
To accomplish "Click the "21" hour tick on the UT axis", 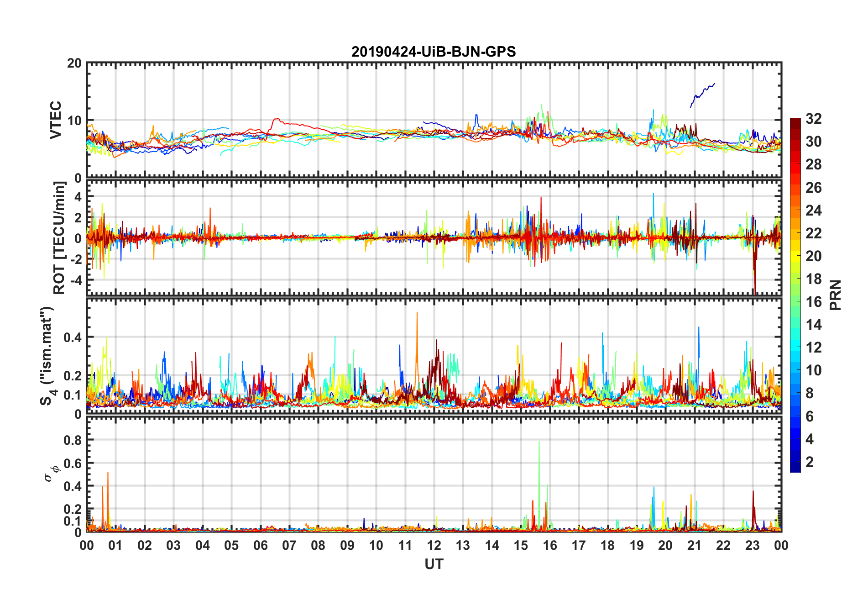I will tap(694, 545).
